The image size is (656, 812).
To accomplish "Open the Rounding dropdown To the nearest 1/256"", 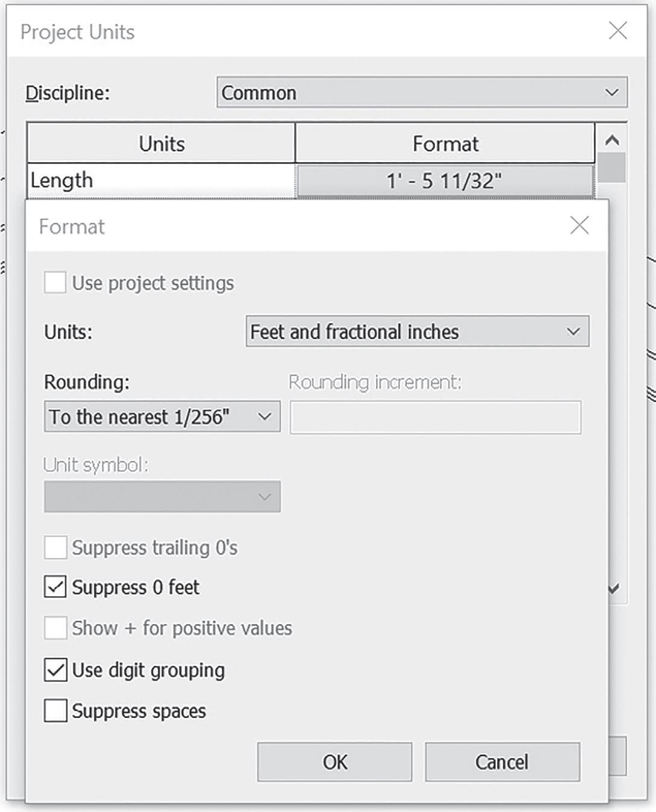I will pyautogui.click(x=162, y=417).
